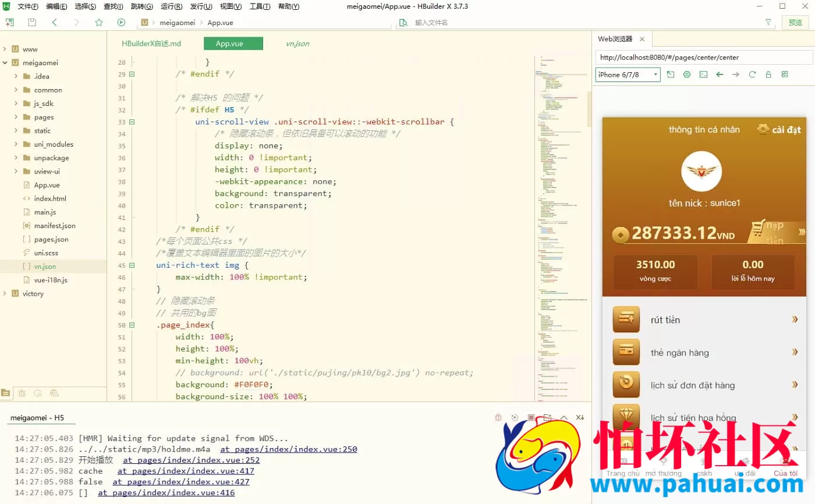This screenshot has width=815, height=504.
Task: Click the filter funnel icon
Action: (768, 22)
